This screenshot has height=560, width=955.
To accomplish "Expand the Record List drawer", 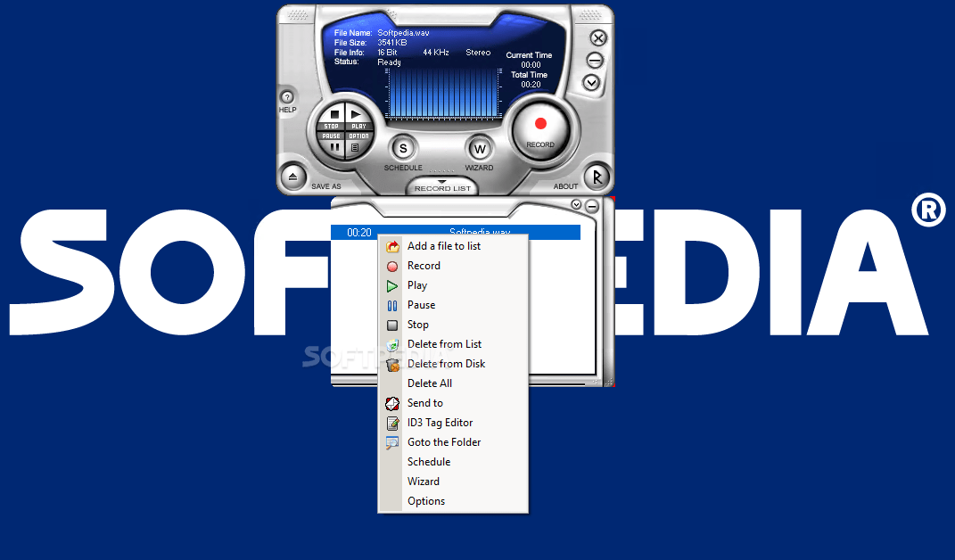I will point(442,187).
